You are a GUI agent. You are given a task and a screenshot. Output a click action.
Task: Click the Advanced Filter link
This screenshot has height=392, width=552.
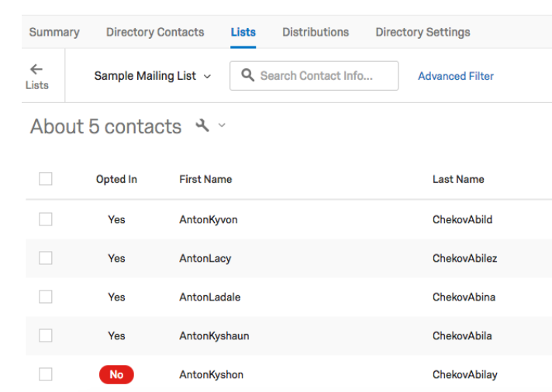[456, 76]
